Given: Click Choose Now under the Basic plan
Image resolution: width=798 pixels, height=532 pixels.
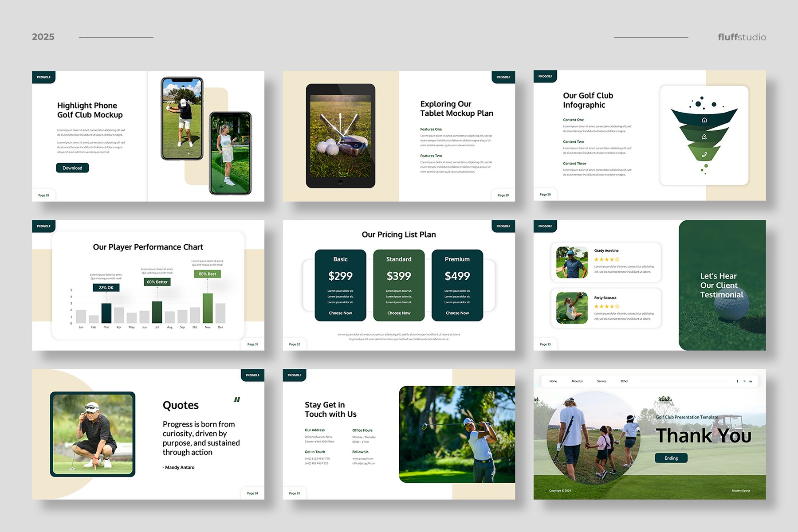Looking at the screenshot, I should click(340, 313).
